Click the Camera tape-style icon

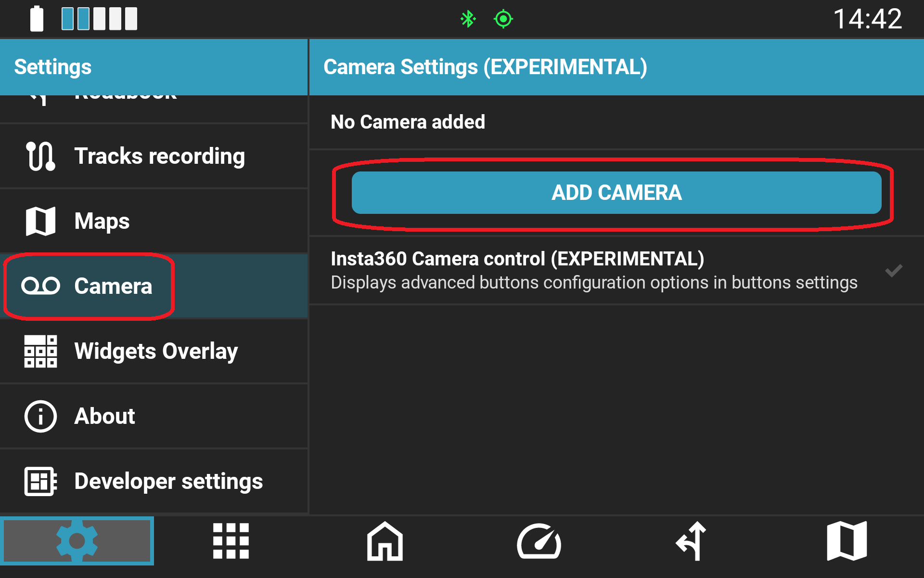[40, 286]
